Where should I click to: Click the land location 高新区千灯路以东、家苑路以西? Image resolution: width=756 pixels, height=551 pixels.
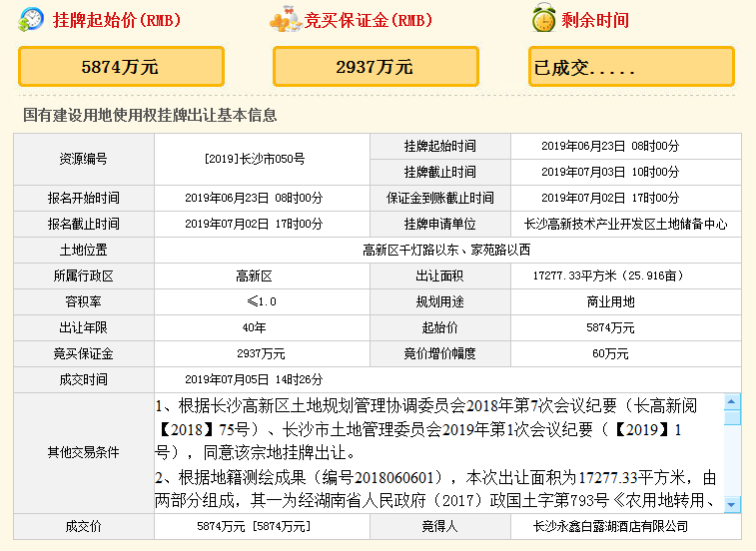446,250
